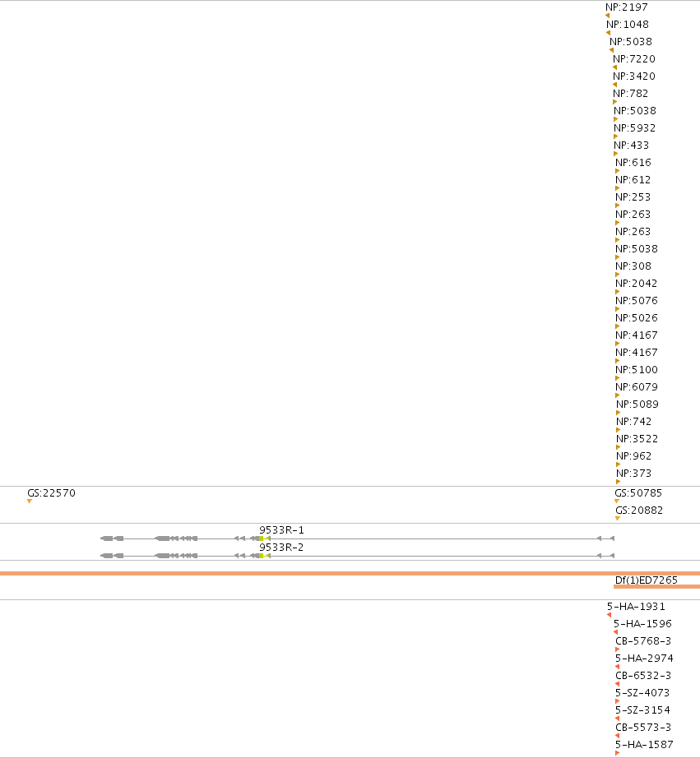
Task: Open the 5-HA-1931 insertion label
Action: tap(636, 607)
